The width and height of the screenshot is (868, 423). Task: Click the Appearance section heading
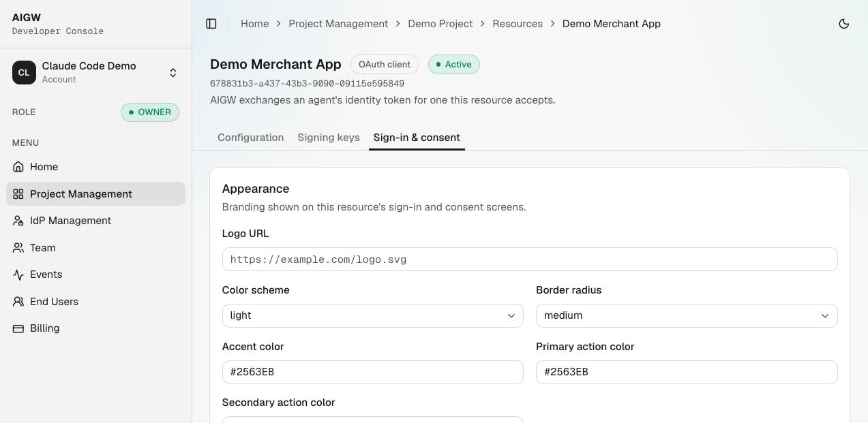(256, 189)
